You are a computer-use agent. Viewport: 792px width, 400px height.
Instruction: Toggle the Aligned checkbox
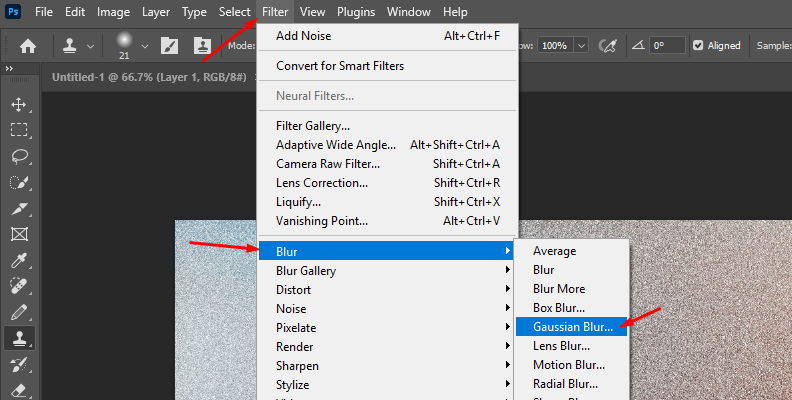tap(698, 45)
